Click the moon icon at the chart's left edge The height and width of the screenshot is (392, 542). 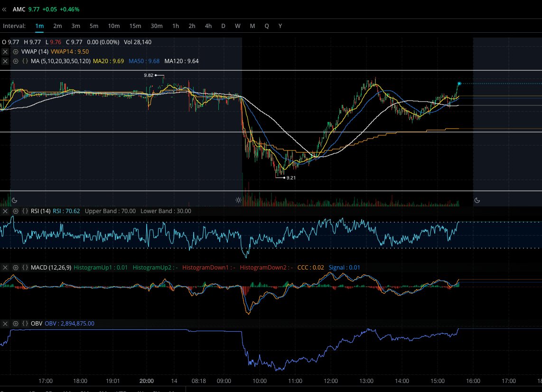point(15,200)
